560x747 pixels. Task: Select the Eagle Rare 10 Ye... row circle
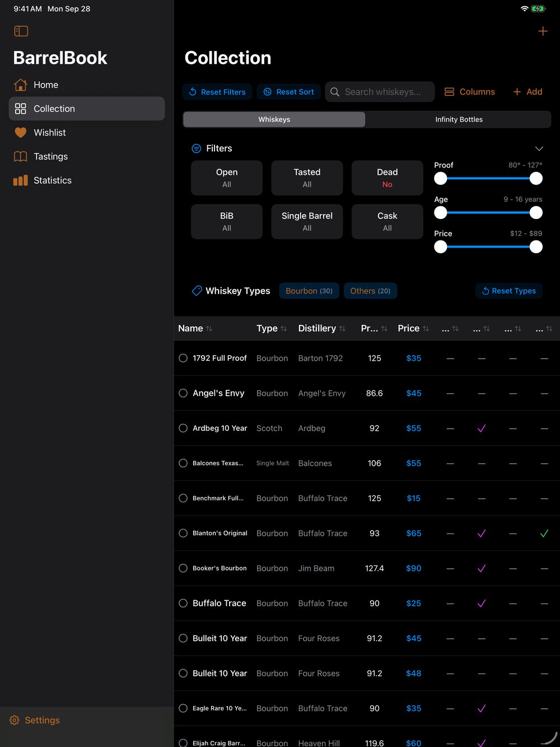tap(183, 708)
